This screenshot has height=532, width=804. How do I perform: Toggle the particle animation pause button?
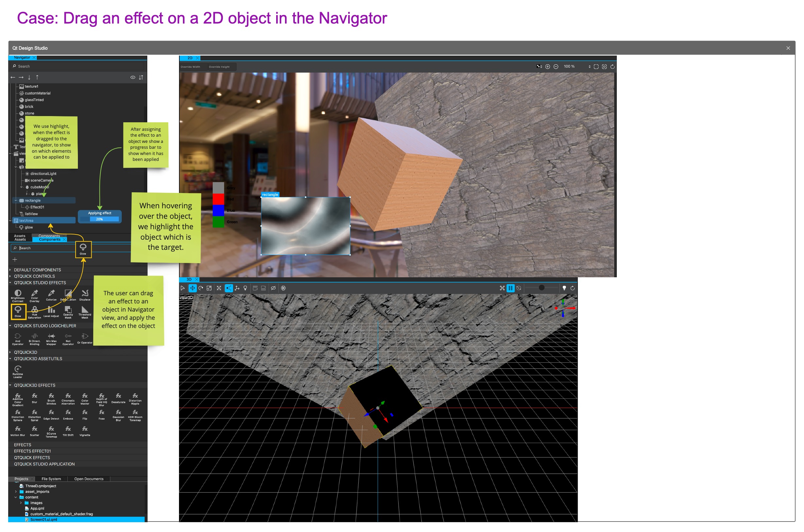[510, 288]
